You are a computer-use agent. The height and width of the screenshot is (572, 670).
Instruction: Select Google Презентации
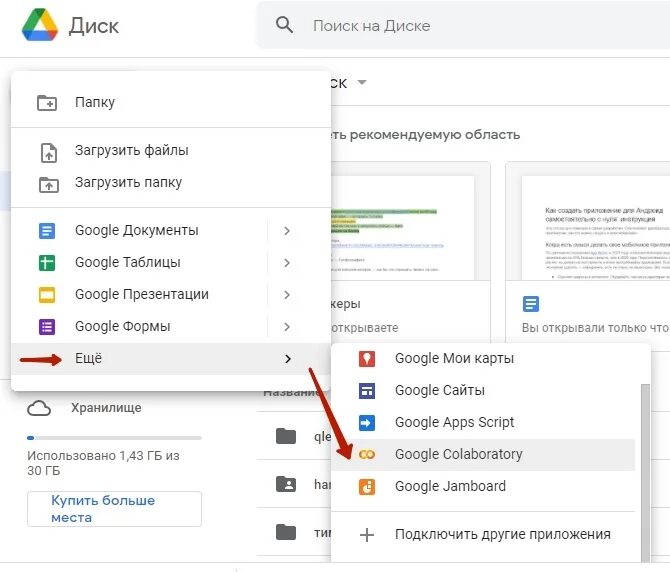pyautogui.click(x=171, y=295)
